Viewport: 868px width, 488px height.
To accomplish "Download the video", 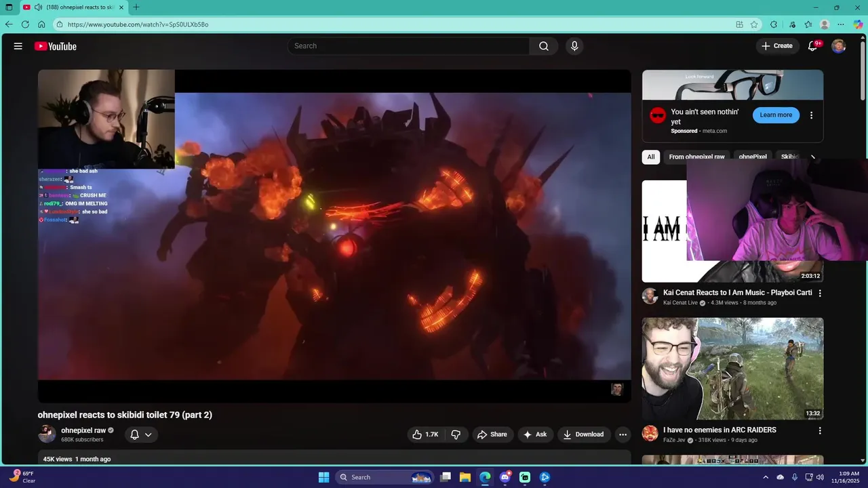I will coord(583,434).
